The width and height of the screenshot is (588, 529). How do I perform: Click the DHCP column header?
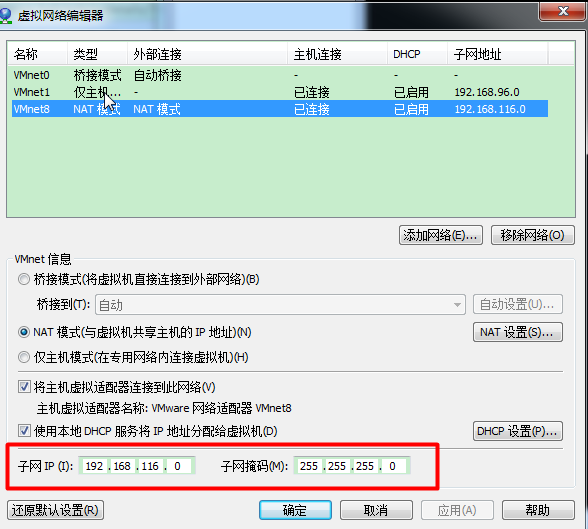[417, 54]
